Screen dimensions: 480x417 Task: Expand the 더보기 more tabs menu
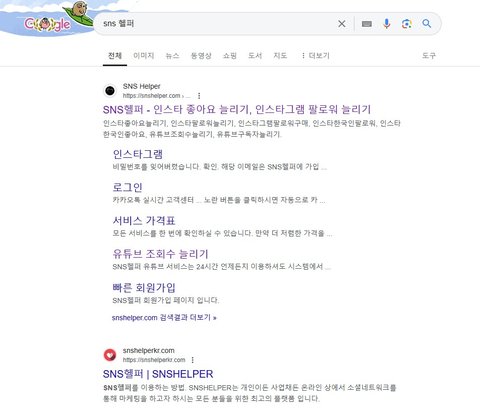[x=315, y=56]
